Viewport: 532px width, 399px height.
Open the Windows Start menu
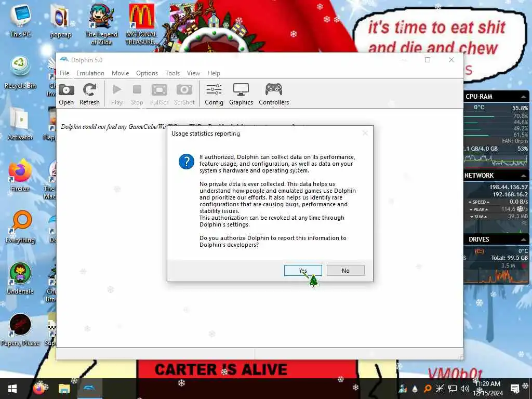[12, 389]
